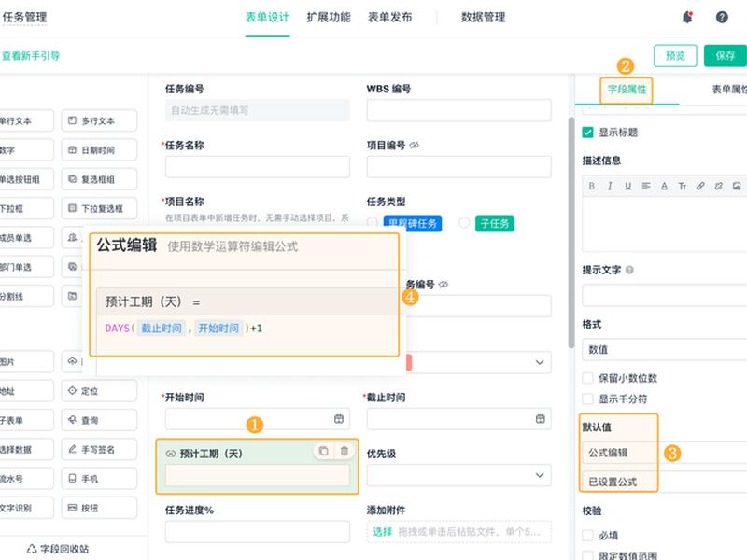Screen dimensions: 747x560
Task: Open the notification bell icon
Action: tap(687, 17)
